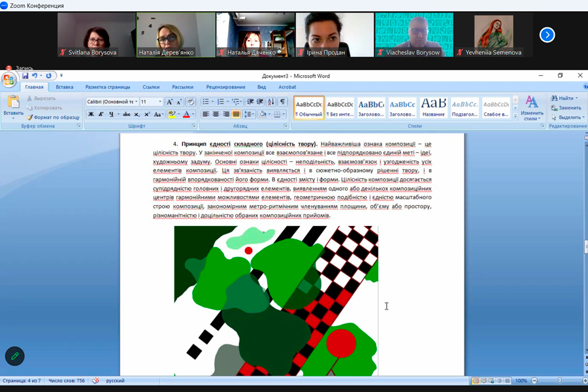This screenshot has width=588, height=392.
Task: Click the green abstract composition image
Action: pos(276,301)
